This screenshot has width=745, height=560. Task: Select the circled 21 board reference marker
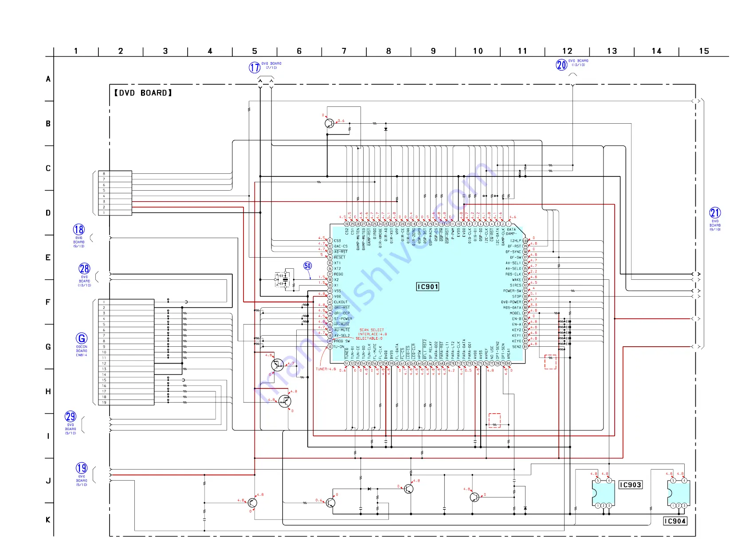point(715,213)
